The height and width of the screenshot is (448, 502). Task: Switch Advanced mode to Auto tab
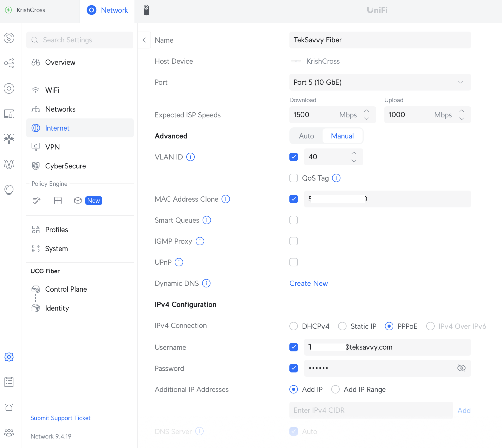(306, 136)
